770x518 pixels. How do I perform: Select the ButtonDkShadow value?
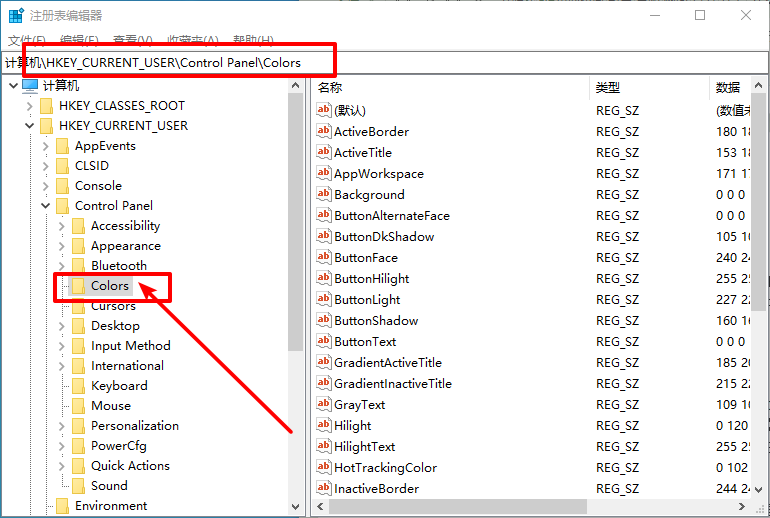384,237
